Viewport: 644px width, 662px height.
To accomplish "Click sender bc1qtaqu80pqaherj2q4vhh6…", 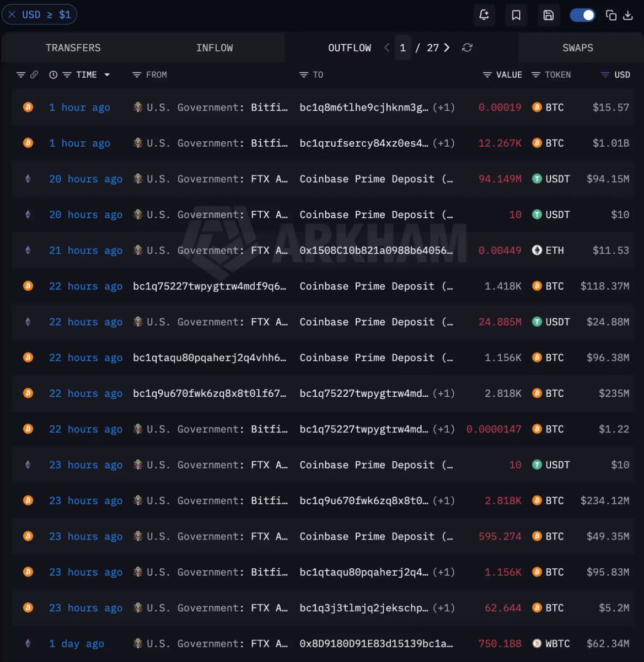I will (x=210, y=357).
